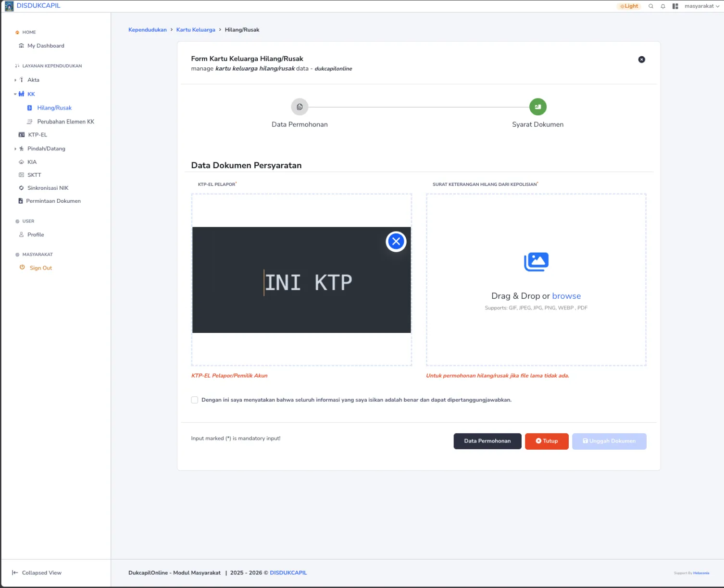Check the information declaration checkbox
Viewport: 724px width, 588px height.
tap(195, 400)
